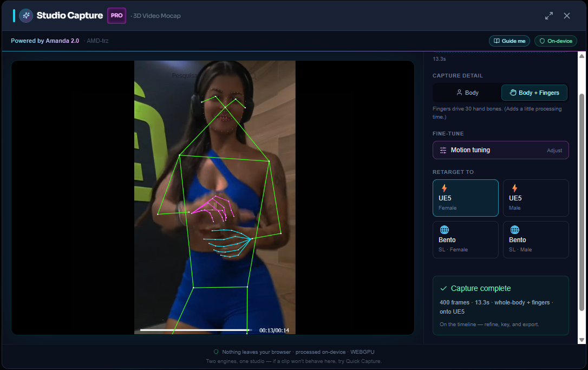Click the 13.3s duration text at top
588x370 pixels.
pos(439,59)
